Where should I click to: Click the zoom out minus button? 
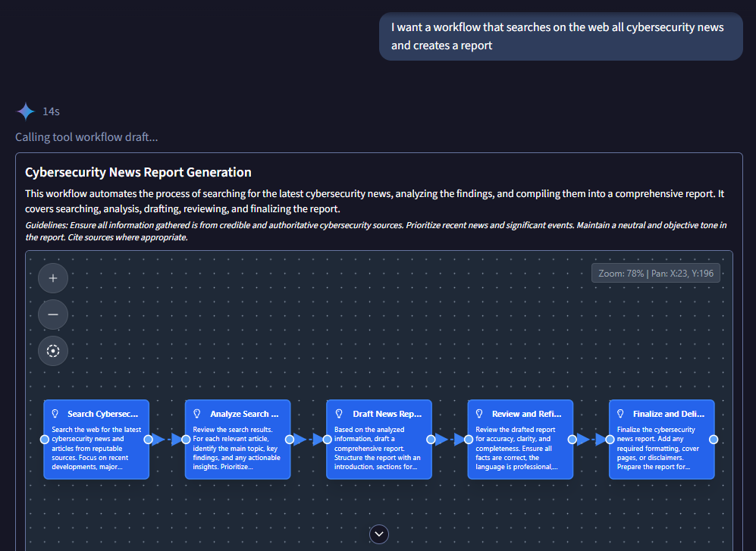point(53,315)
